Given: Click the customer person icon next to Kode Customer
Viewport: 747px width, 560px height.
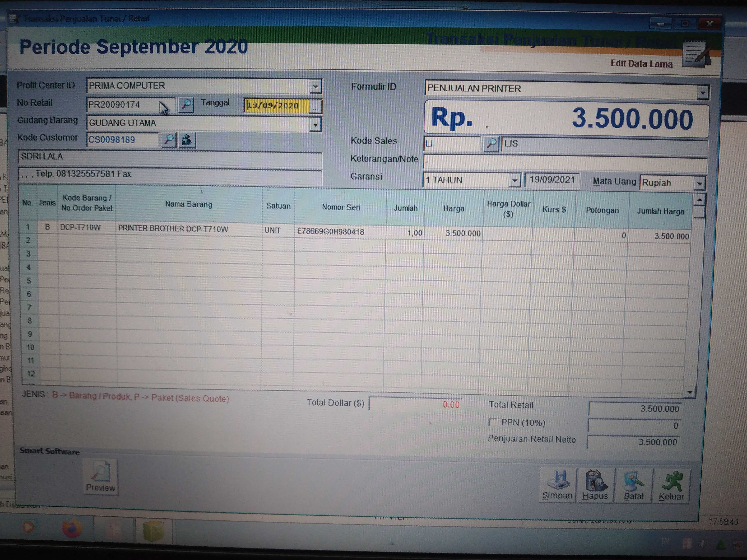Looking at the screenshot, I should [187, 140].
